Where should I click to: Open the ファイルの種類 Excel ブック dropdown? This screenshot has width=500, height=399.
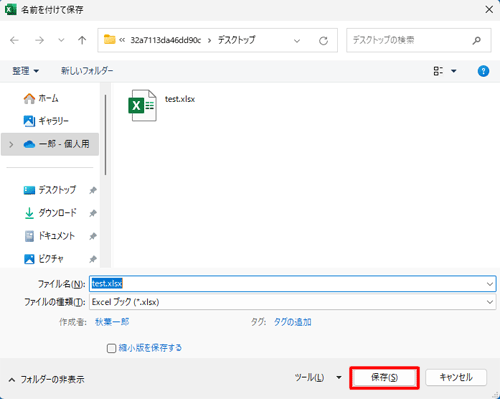click(x=293, y=302)
